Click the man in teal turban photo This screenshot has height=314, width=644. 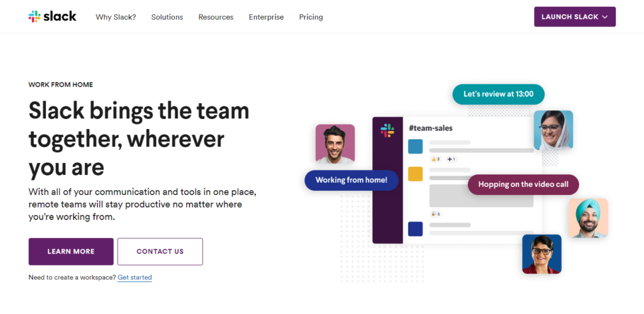coord(588,218)
